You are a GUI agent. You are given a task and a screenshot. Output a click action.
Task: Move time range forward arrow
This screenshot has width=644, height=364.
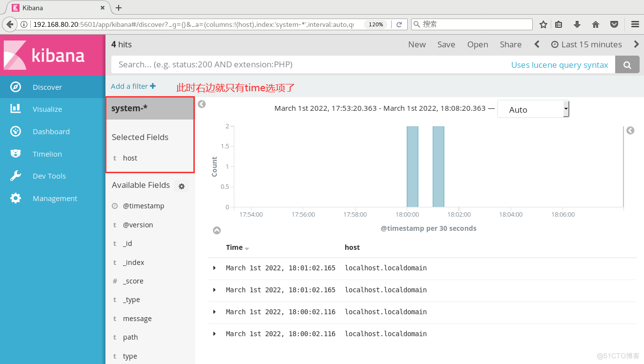click(x=636, y=44)
